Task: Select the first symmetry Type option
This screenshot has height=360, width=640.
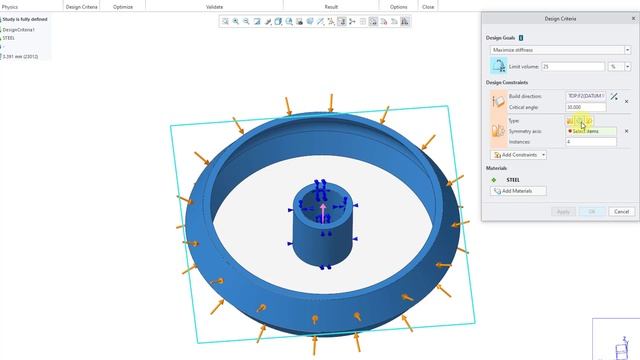Action: [x=570, y=121]
